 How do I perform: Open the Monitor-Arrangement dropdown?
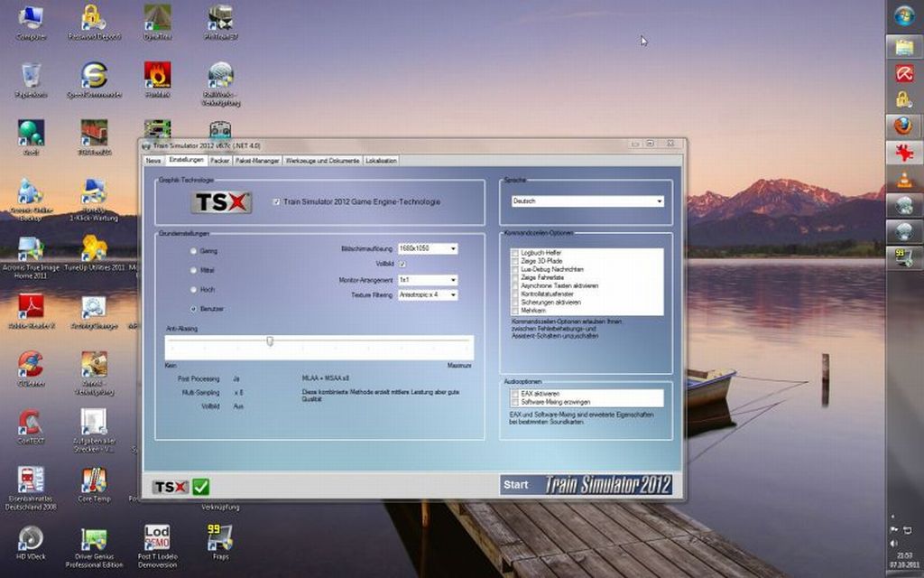[x=428, y=280]
